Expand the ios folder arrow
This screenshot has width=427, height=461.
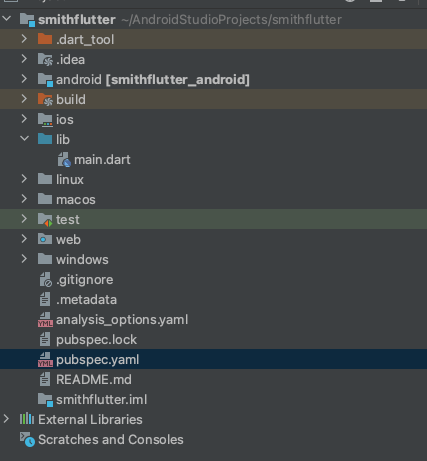click(x=24, y=119)
